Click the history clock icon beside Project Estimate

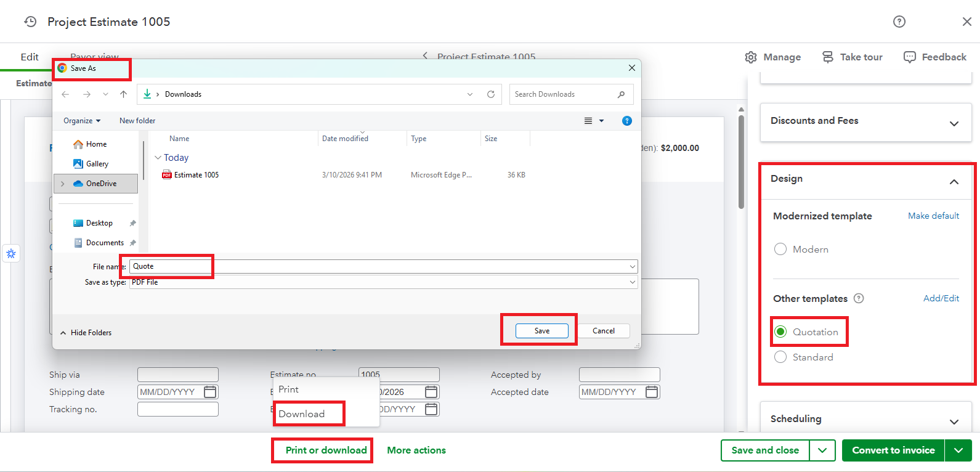pyautogui.click(x=30, y=22)
